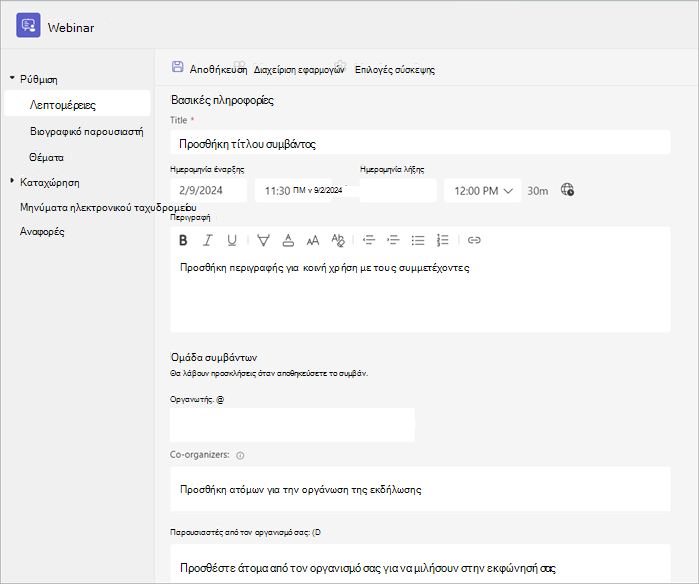Decrease paragraph indent
Image resolution: width=699 pixels, height=584 pixels.
click(x=369, y=240)
